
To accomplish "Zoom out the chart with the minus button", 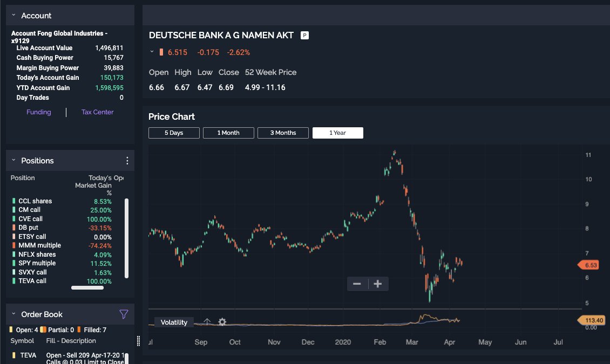I will (357, 284).
